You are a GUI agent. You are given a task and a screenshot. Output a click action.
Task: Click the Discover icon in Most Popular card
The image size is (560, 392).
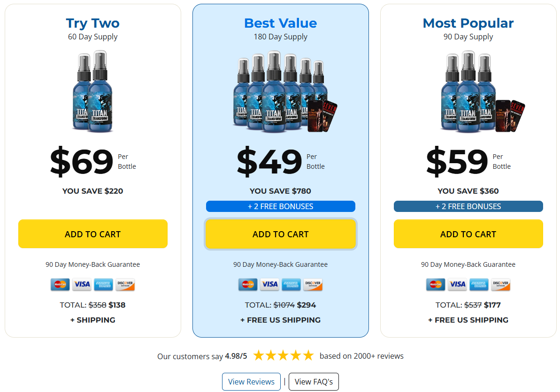(501, 284)
